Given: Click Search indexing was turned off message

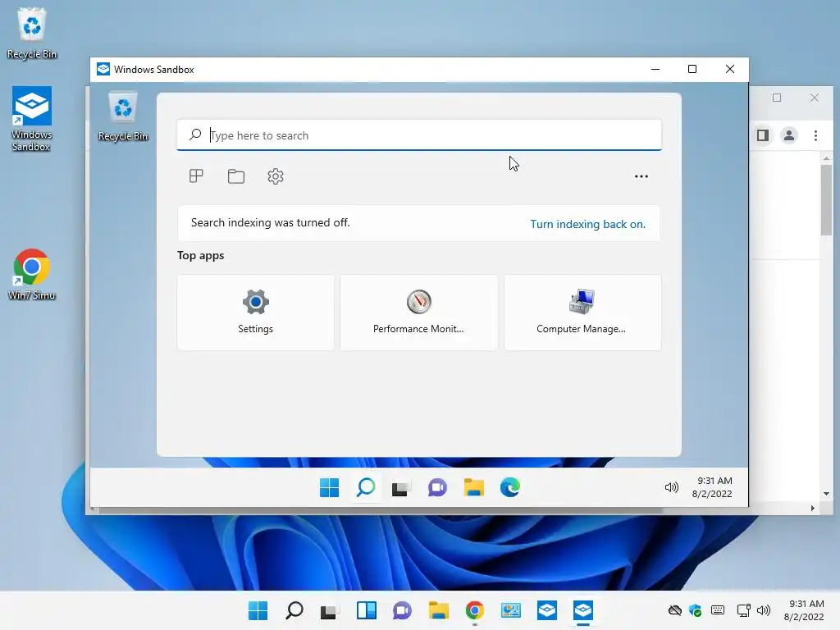Looking at the screenshot, I should pos(270,222).
